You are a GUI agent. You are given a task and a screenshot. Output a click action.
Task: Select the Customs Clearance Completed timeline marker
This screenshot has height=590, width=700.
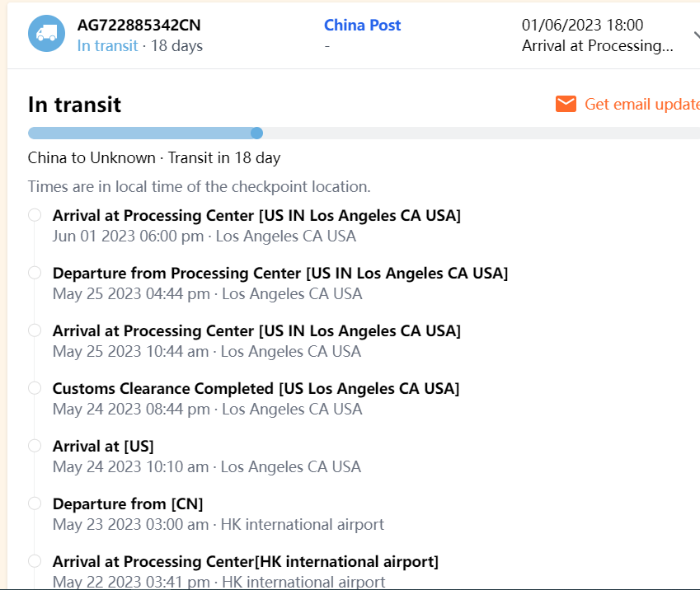click(x=35, y=388)
